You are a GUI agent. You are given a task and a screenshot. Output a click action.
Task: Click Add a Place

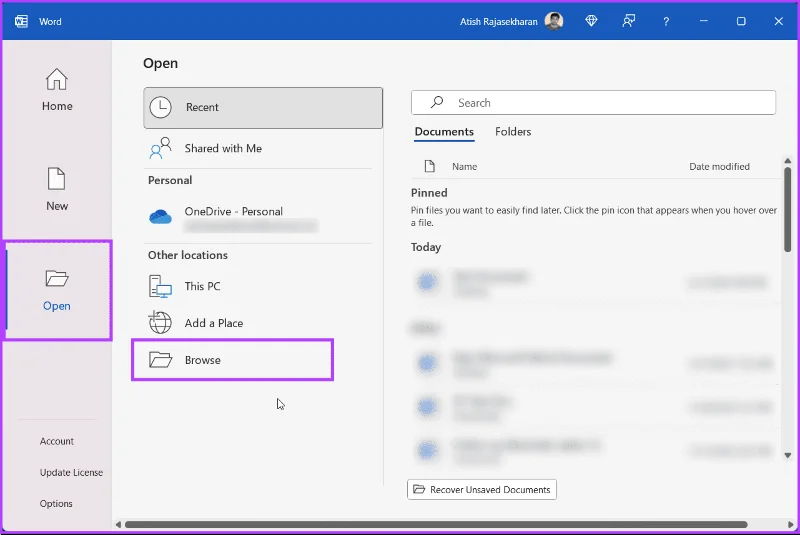coord(258,323)
